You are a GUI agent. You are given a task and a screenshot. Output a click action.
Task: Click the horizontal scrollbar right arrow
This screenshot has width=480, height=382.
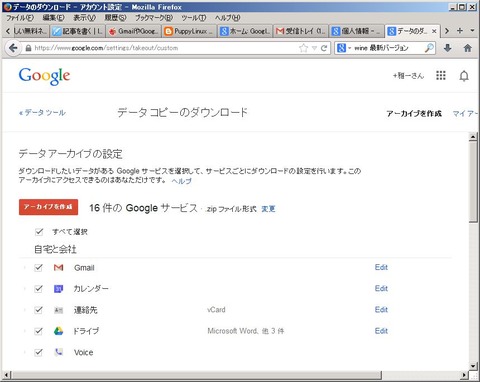(x=465, y=375)
